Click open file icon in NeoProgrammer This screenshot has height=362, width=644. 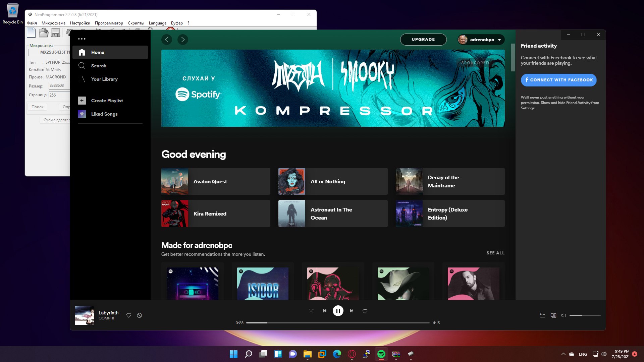click(x=43, y=33)
